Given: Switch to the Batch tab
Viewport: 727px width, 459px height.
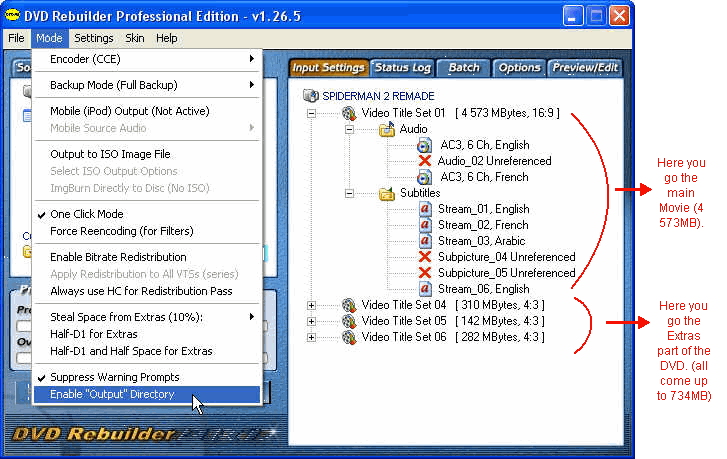Looking at the screenshot, I should click(464, 68).
